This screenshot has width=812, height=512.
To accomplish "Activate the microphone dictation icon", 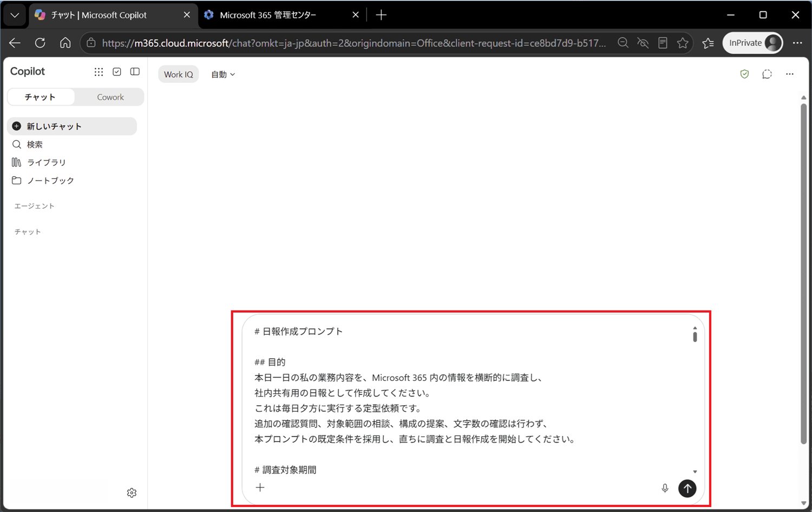I will coord(665,488).
